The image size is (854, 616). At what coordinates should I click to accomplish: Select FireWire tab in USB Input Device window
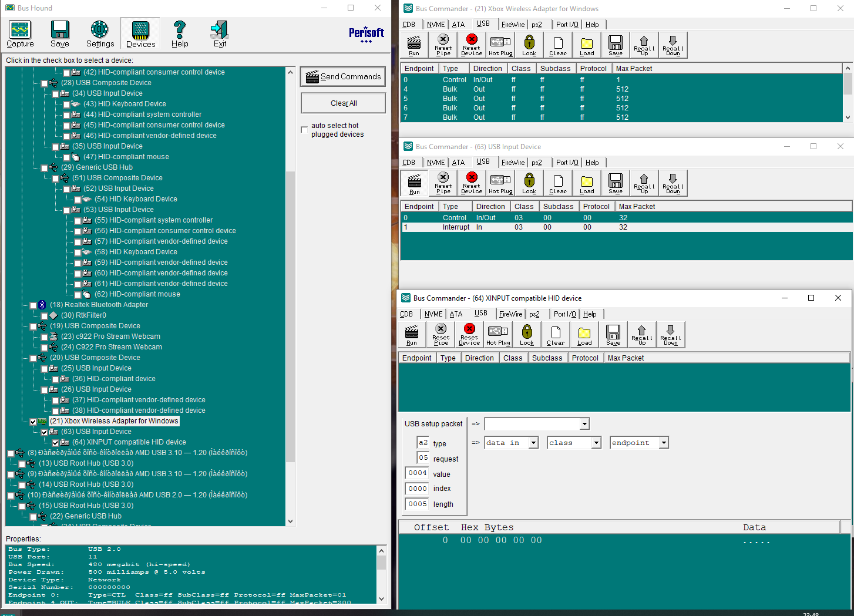(x=513, y=163)
